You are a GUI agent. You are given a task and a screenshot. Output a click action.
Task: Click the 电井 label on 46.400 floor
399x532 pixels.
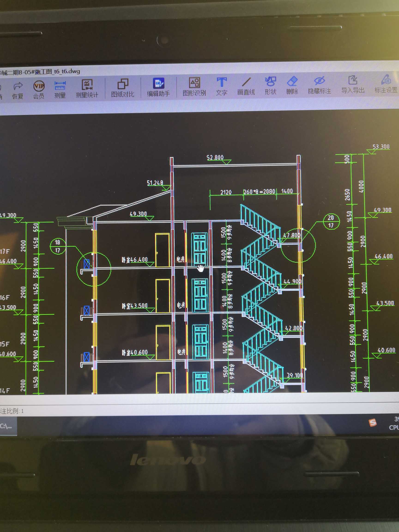pos(181,259)
